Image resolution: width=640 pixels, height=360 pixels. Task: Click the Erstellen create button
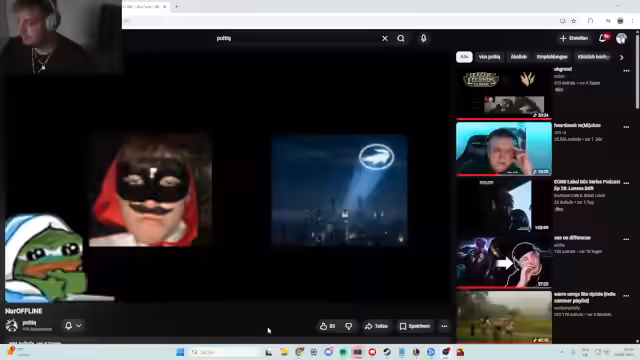click(574, 38)
